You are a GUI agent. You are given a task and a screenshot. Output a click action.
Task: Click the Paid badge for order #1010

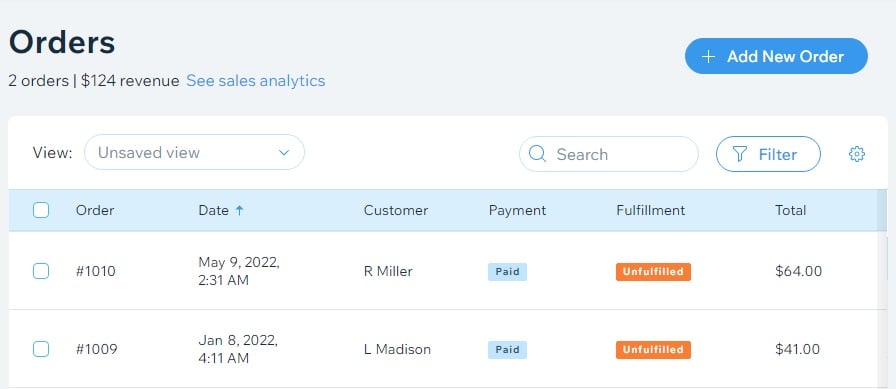(x=507, y=272)
